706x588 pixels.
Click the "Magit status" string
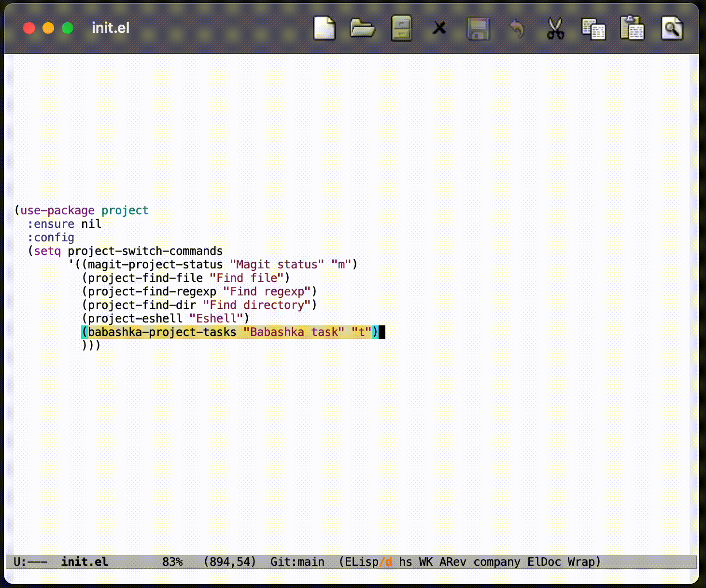pos(277,265)
